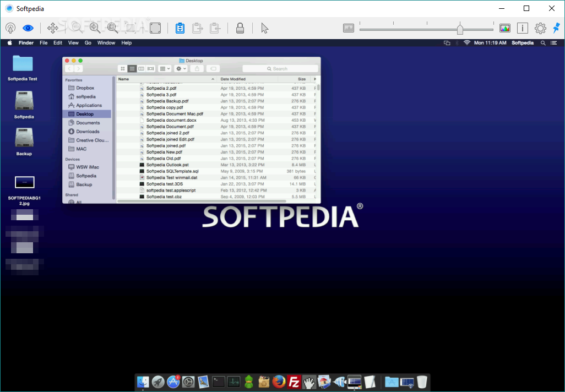The height and width of the screenshot is (392, 565).
Task: Toggle the blue eye observe mode
Action: 28,28
